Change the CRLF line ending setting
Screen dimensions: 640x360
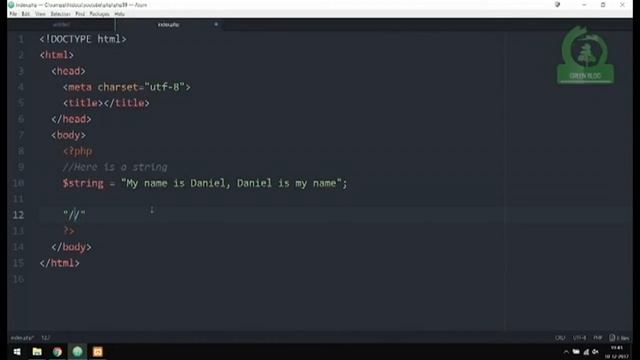click(x=560, y=338)
